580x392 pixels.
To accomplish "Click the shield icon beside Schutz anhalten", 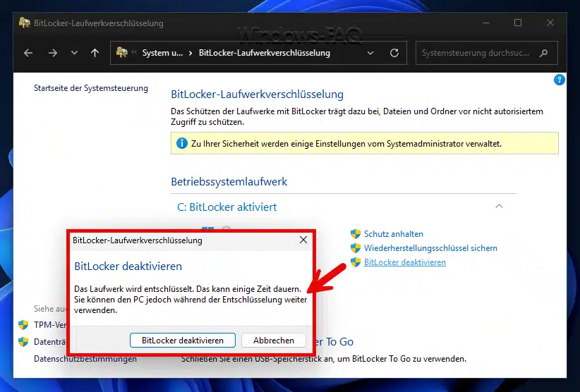I will coord(356,234).
